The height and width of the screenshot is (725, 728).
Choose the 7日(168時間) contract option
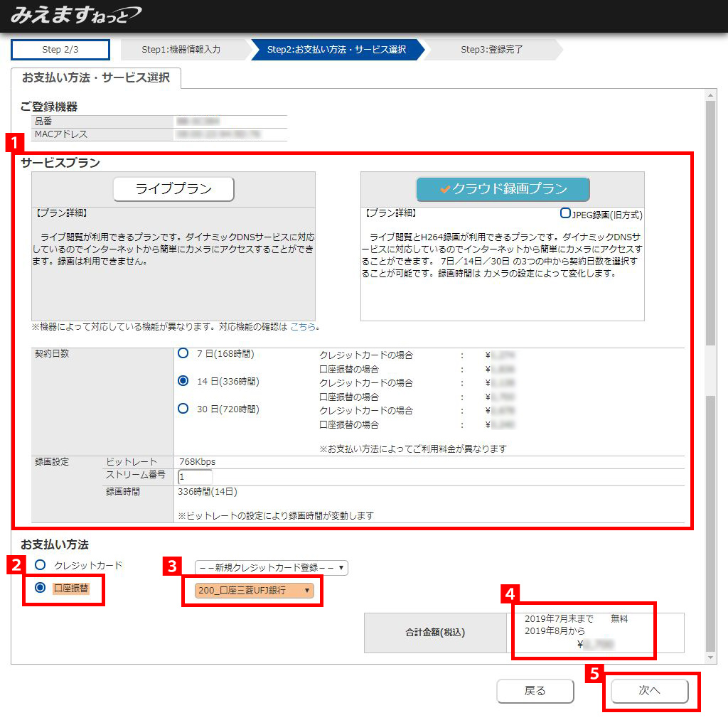(x=183, y=353)
